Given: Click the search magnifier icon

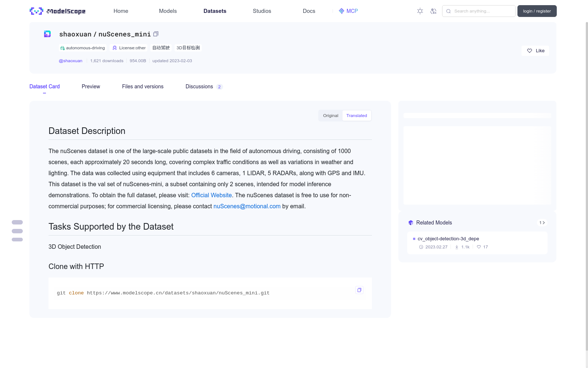Looking at the screenshot, I should pyautogui.click(x=448, y=11).
